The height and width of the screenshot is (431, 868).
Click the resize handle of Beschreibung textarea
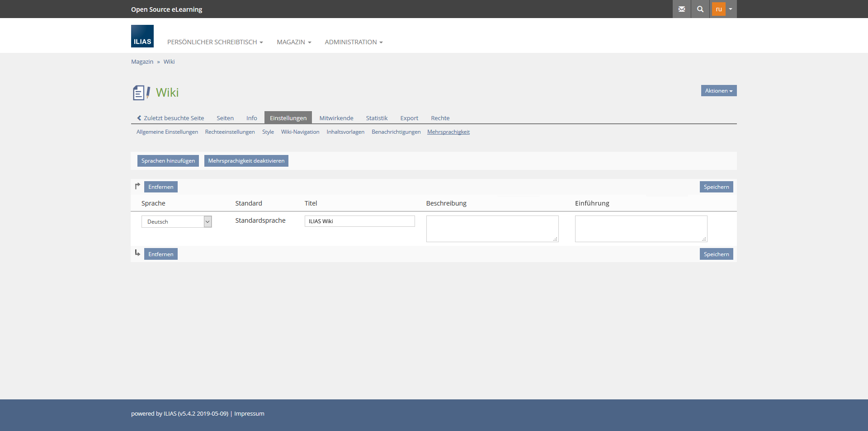pos(556,239)
